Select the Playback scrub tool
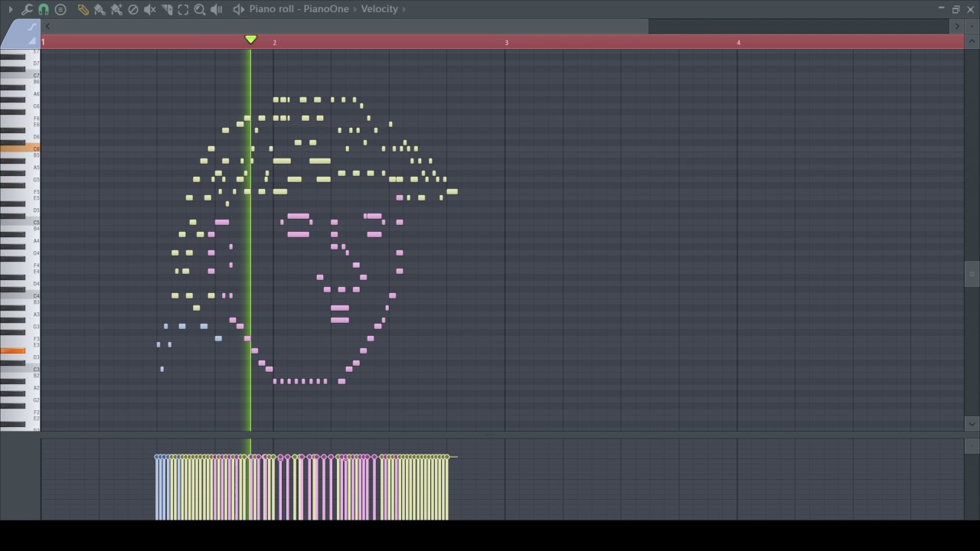Viewport: 980px width, 551px height. tap(217, 9)
